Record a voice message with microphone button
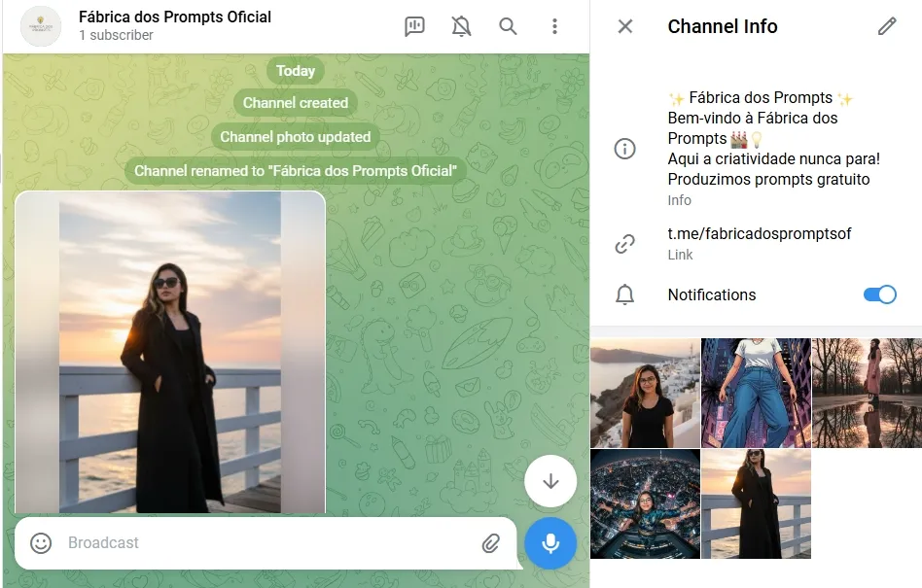Screen dimensions: 922x588 [550, 542]
